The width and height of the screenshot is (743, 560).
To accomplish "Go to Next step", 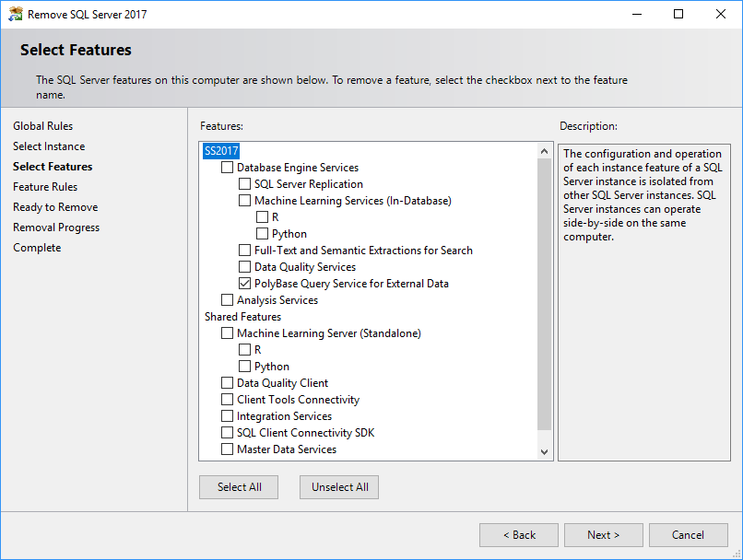I will click(604, 535).
